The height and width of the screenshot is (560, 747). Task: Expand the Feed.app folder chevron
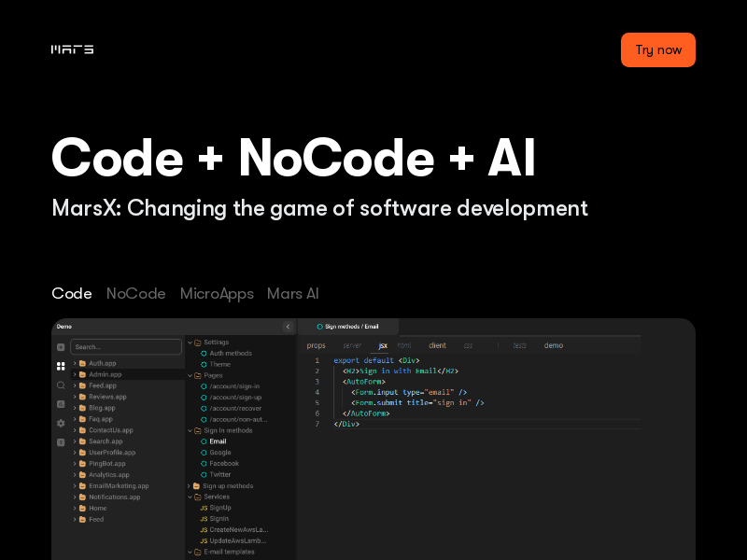click(x=75, y=385)
